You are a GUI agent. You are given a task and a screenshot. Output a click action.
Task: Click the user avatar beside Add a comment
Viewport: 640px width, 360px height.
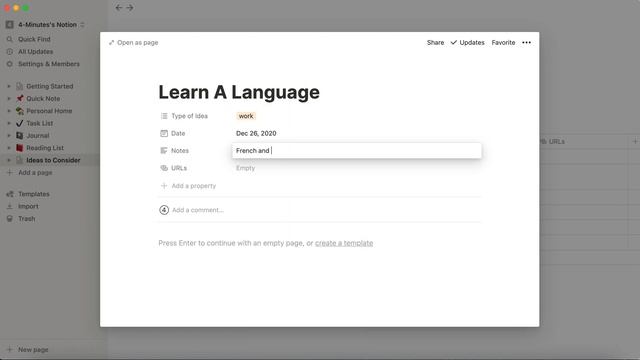(164, 210)
